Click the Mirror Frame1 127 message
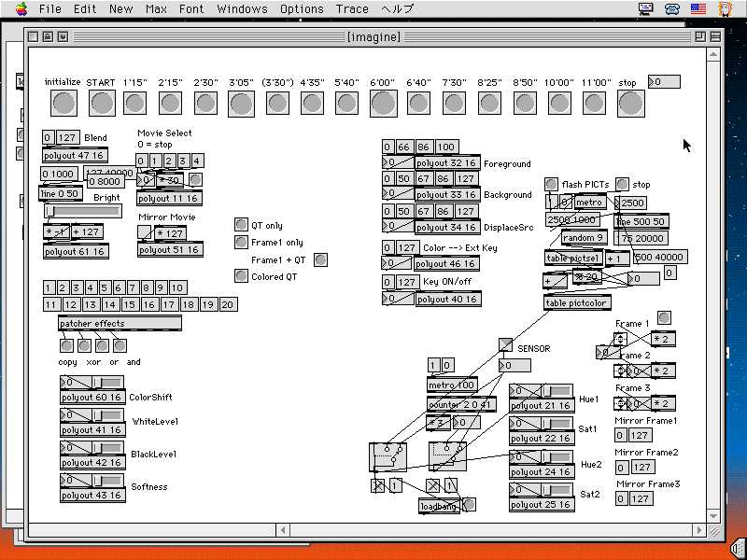The image size is (747, 560). [x=640, y=435]
